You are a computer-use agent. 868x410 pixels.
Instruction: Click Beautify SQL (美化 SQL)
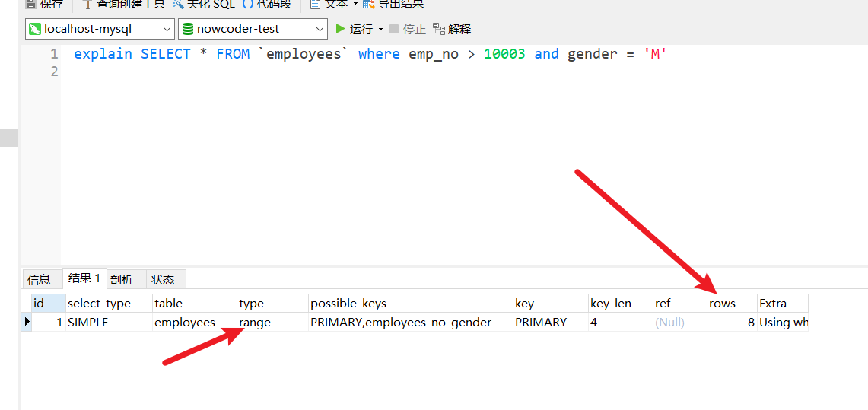204,4
